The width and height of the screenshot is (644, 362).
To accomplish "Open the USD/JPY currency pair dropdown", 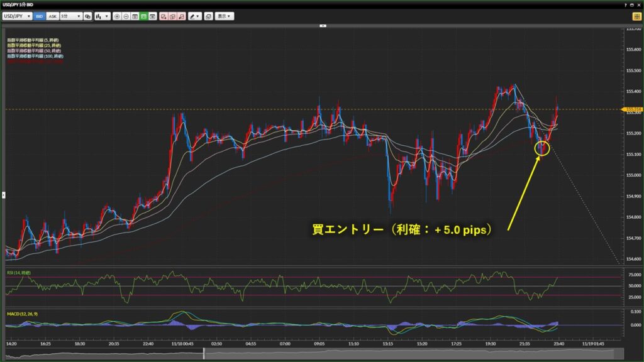I will pyautogui.click(x=17, y=16).
